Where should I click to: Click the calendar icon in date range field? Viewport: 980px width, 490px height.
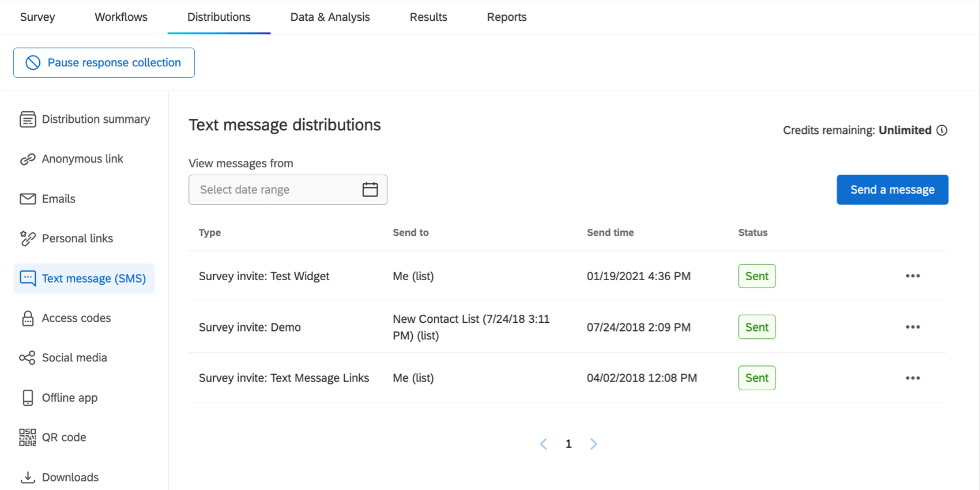point(370,190)
